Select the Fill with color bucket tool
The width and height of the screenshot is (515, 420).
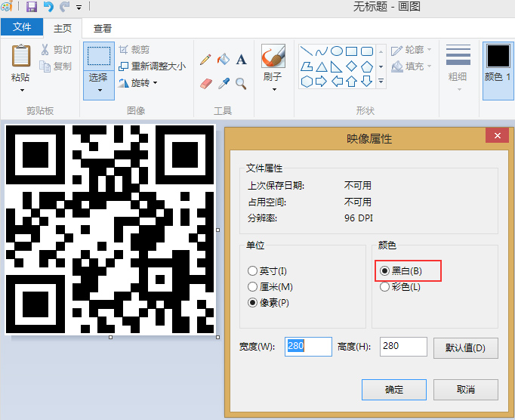(x=224, y=60)
